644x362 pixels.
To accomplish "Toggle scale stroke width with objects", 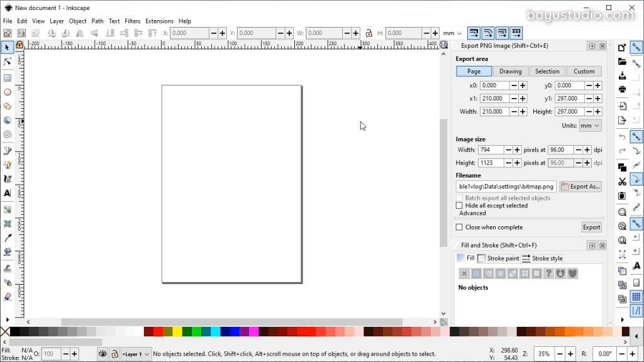I will click(x=474, y=33).
